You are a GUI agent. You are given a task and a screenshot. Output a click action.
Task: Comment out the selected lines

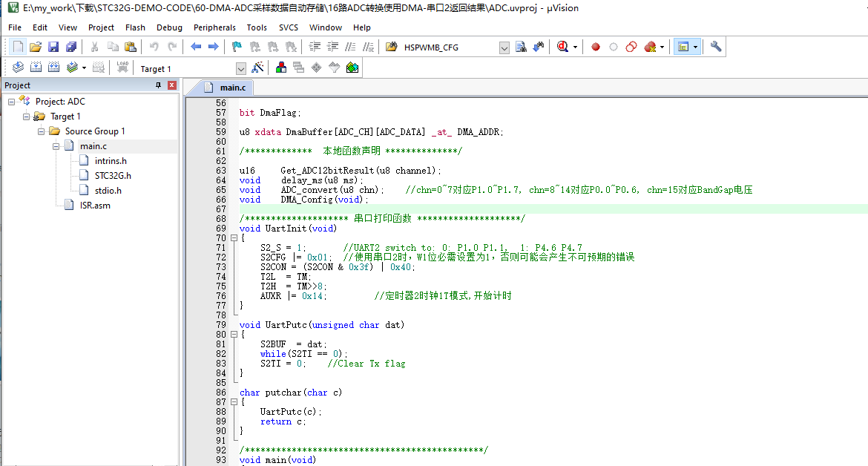pos(350,47)
